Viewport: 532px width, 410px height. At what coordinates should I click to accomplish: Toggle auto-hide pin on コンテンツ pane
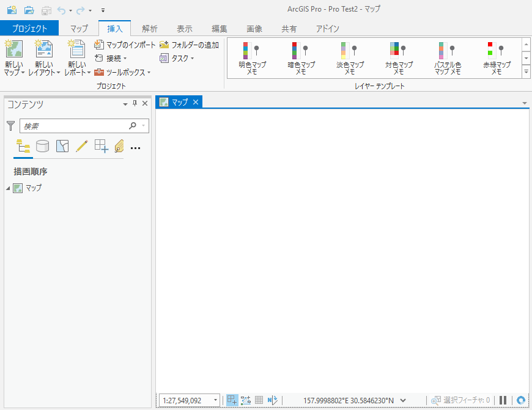135,103
